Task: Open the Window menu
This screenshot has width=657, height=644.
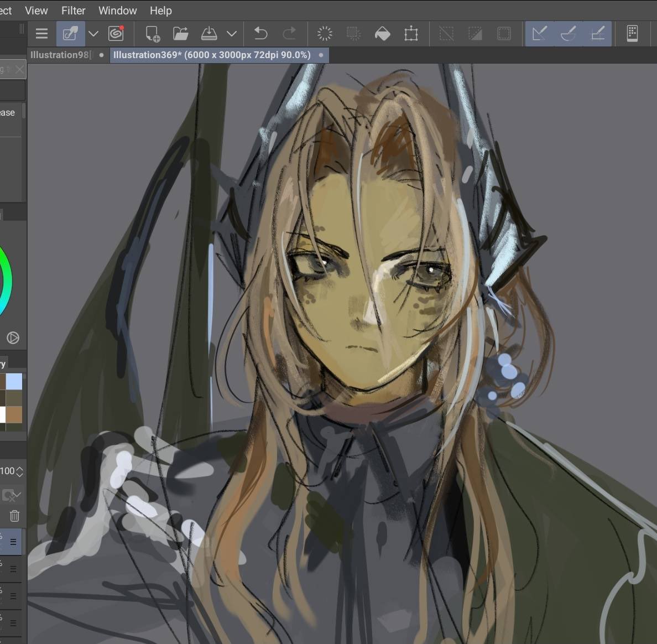Action: [118, 11]
